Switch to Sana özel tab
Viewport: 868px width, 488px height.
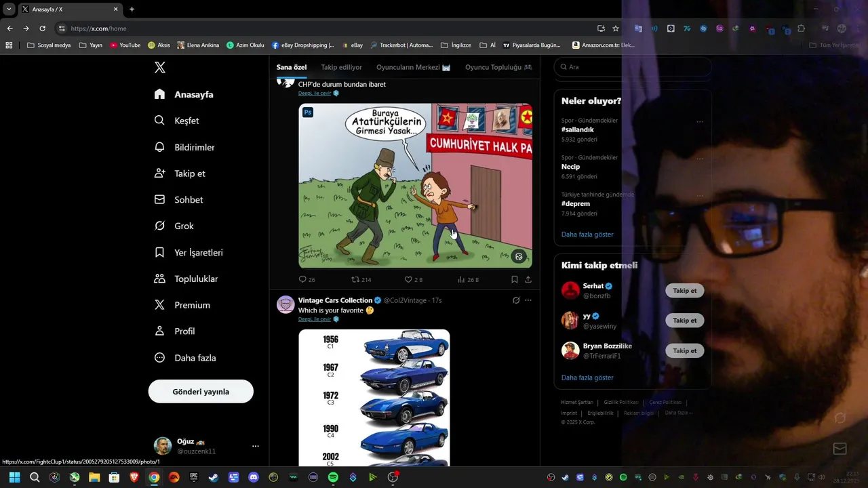point(292,67)
